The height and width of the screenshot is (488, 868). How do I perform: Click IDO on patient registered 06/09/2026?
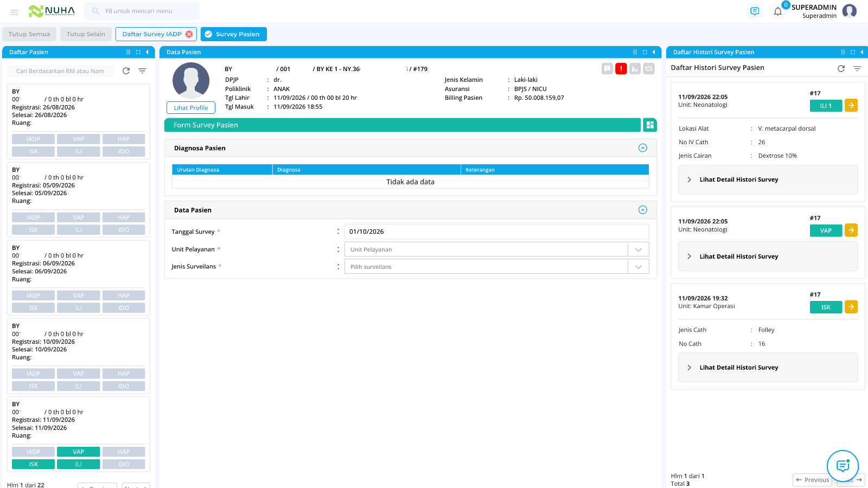[124, 308]
